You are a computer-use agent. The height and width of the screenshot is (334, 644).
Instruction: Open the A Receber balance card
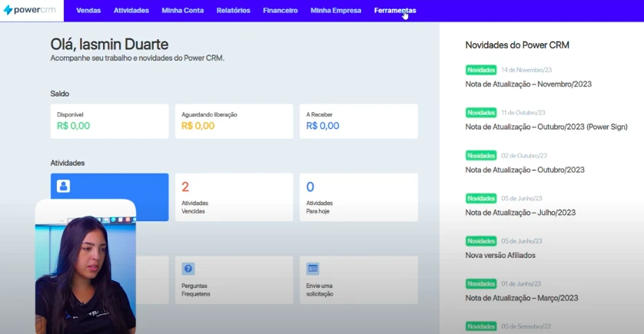[359, 121]
